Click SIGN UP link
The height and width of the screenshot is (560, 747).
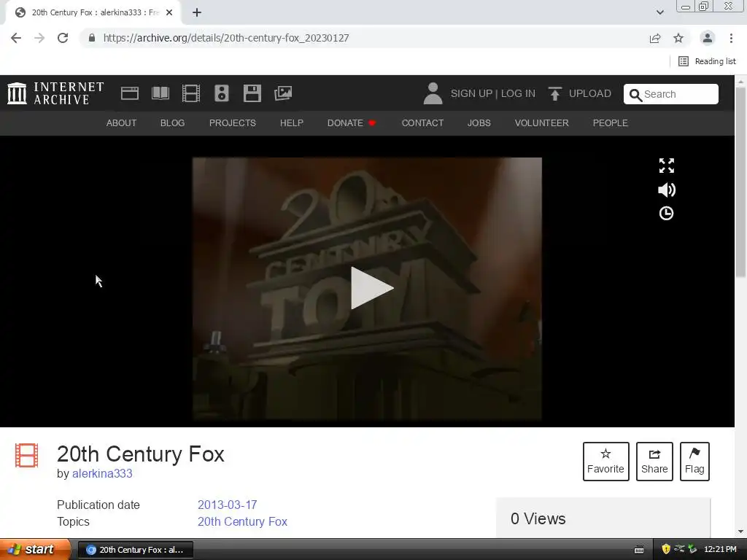pos(472,93)
